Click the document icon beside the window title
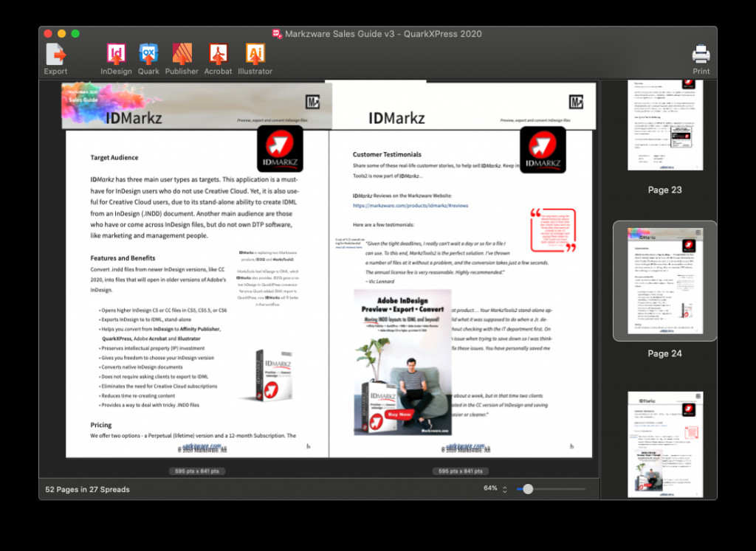Image resolution: width=756 pixels, height=551 pixels. tap(277, 34)
